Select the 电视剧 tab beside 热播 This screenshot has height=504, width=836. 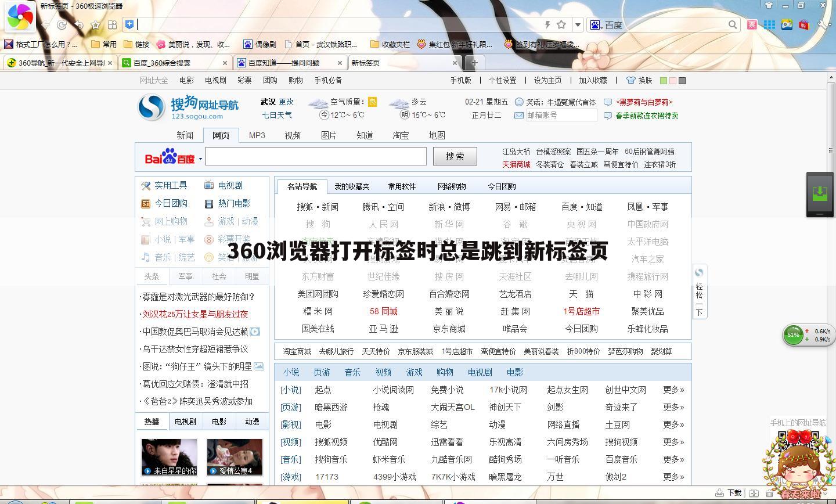click(185, 422)
